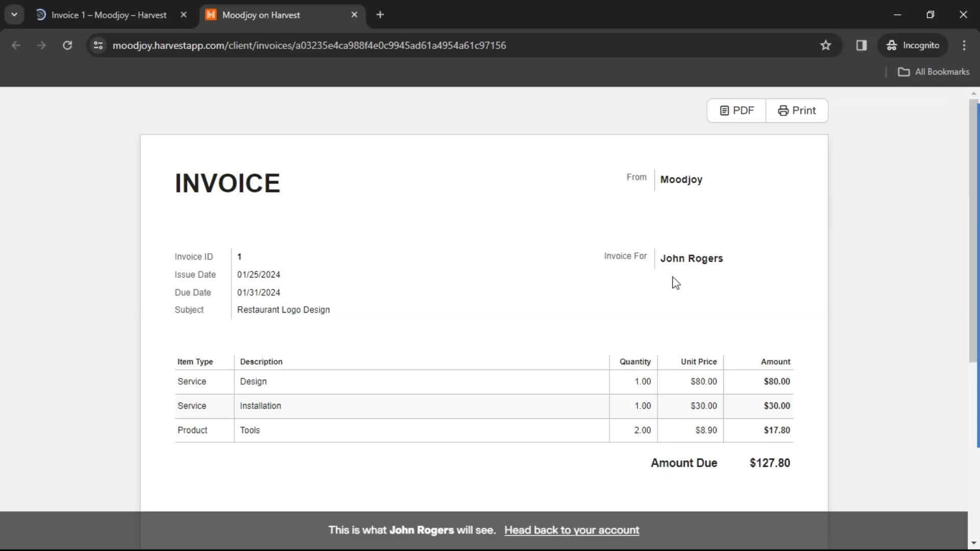Click the Head back to your account link
The height and width of the screenshot is (551, 980).
(x=572, y=530)
